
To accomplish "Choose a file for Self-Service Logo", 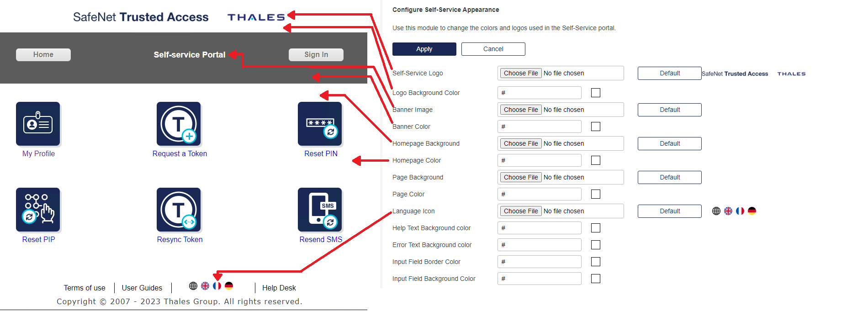I will [x=521, y=73].
